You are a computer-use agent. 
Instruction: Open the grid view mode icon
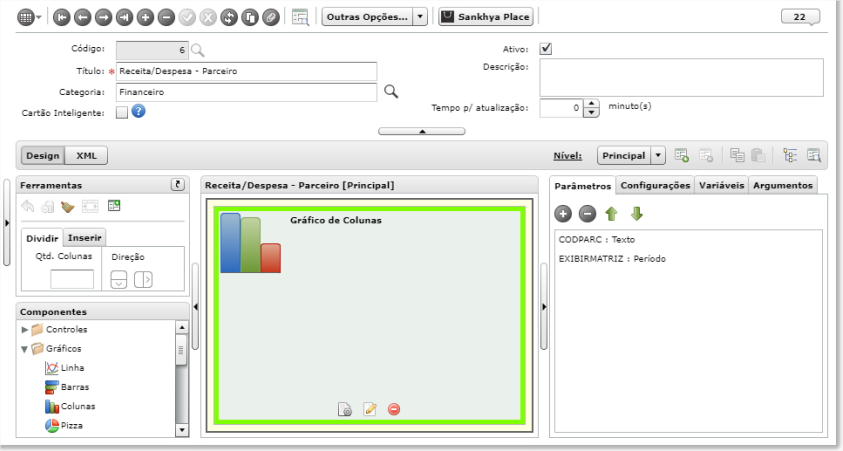(25, 17)
